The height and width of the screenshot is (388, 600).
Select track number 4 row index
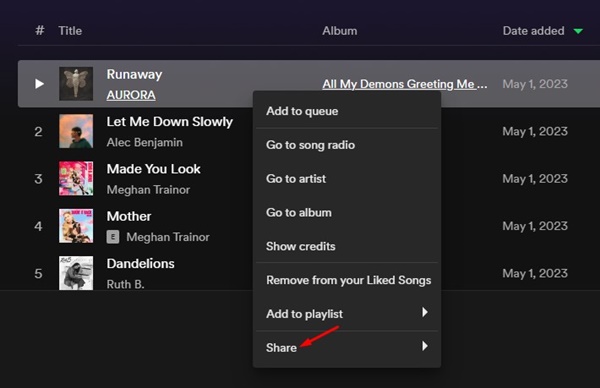[x=38, y=226]
